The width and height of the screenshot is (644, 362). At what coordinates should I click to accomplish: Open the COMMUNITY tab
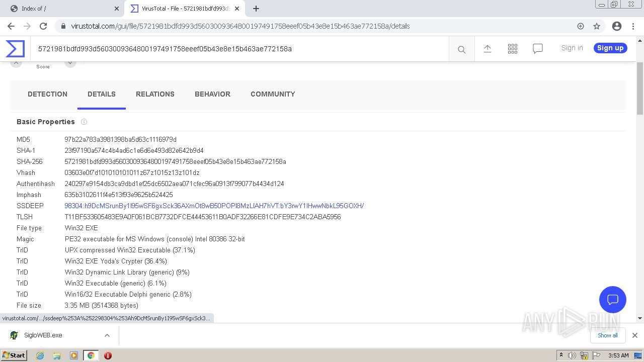coord(273,94)
